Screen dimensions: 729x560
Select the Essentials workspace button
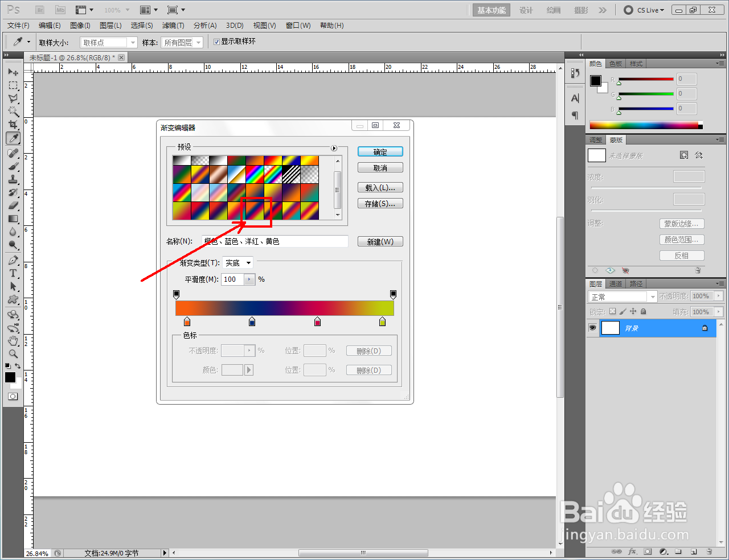pos(492,10)
